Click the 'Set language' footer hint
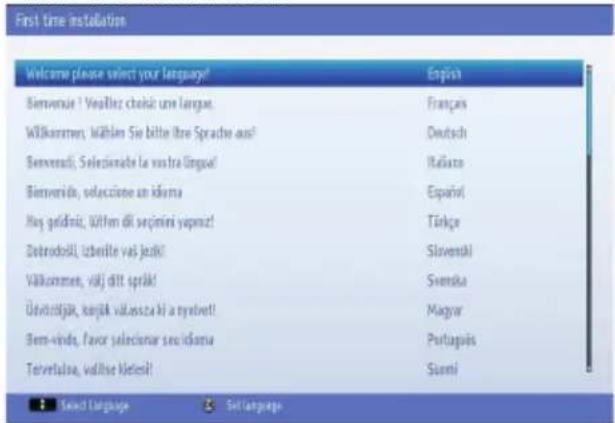Screen dimensions: 615x423 coord(254,406)
